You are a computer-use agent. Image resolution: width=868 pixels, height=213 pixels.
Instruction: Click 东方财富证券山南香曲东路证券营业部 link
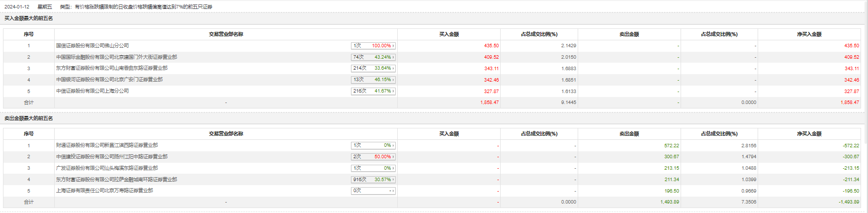point(112,68)
